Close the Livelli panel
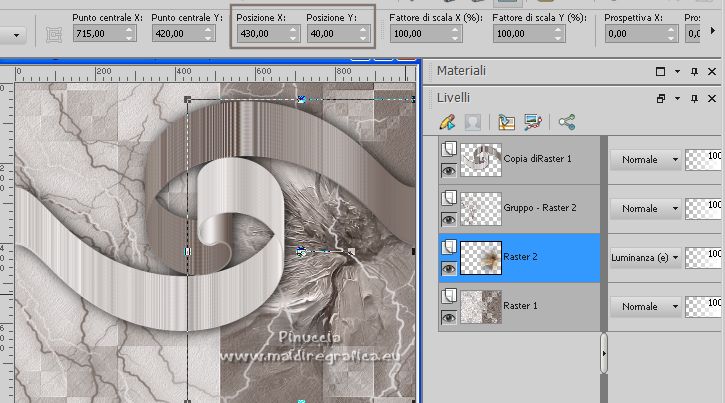Image resolution: width=725 pixels, height=403 pixels. [x=712, y=98]
